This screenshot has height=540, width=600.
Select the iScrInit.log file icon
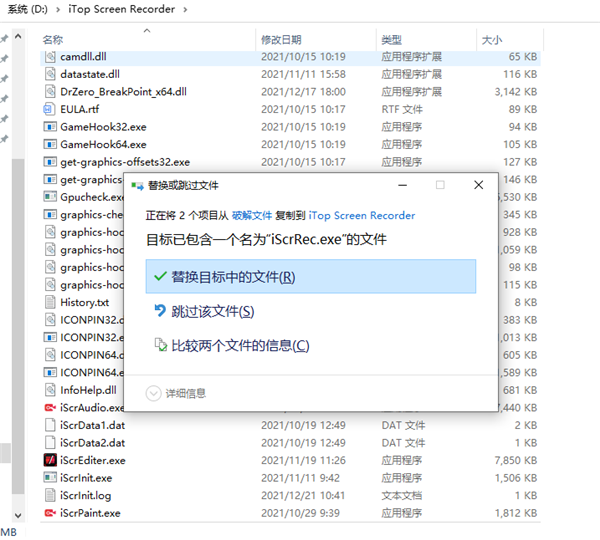pyautogui.click(x=50, y=495)
